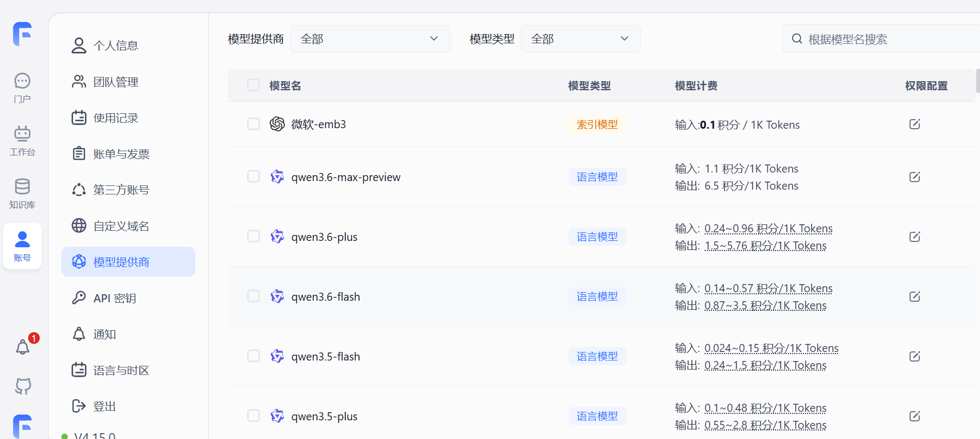Edit permissions for qwen3.6-flash
Viewport: 980px width, 439px height.
point(915,296)
